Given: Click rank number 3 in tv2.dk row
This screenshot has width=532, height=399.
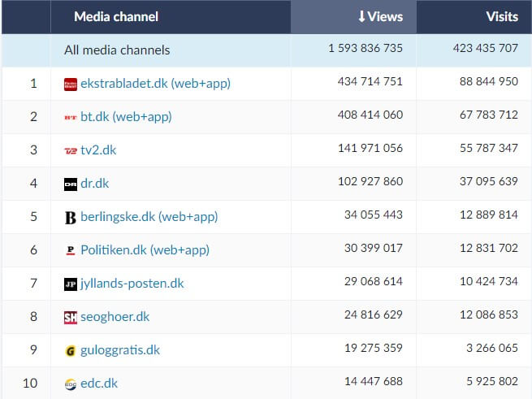Looking at the screenshot, I should pos(33,150).
